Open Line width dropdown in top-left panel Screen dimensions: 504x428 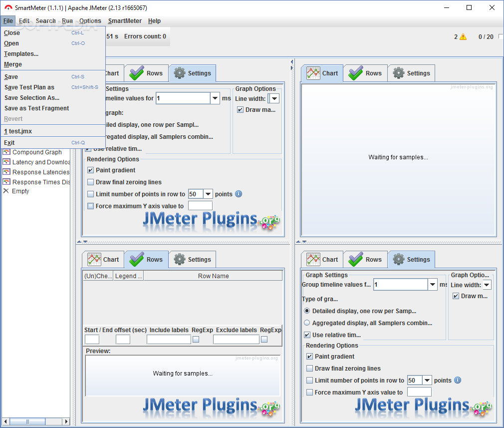(x=274, y=98)
